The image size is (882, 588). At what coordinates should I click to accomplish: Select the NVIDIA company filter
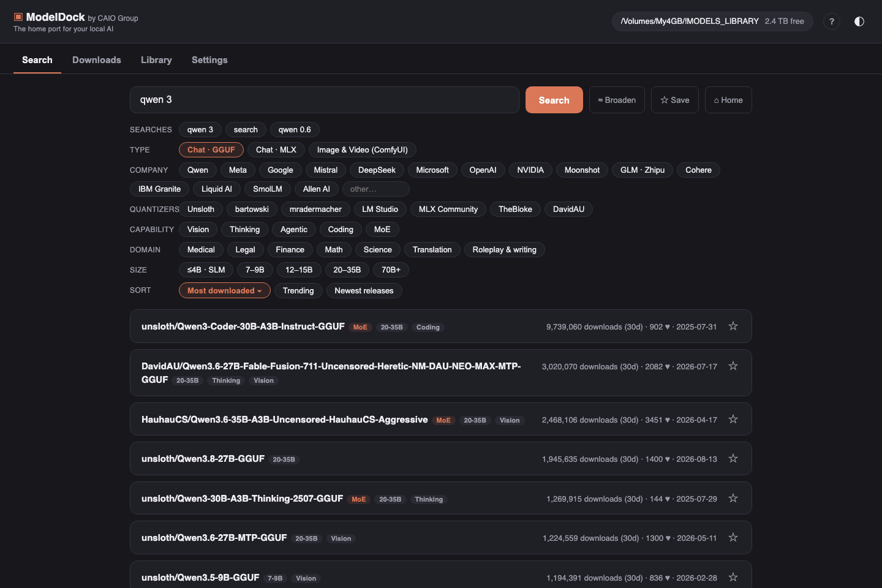[x=530, y=170]
